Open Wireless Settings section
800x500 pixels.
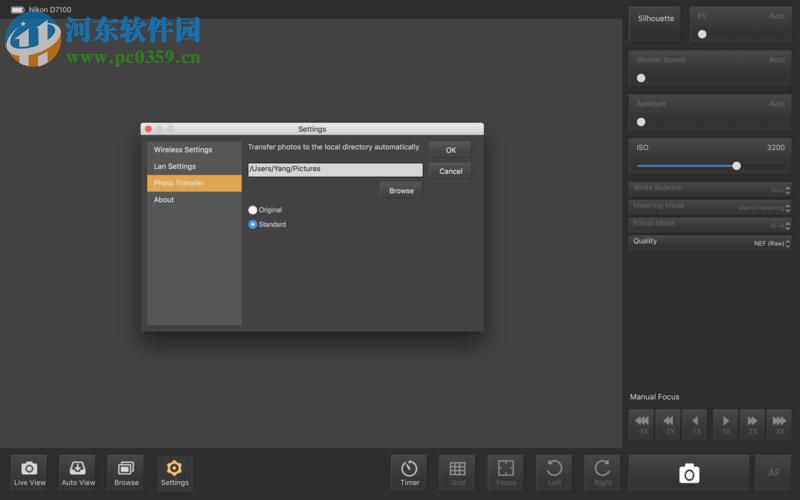click(x=194, y=149)
